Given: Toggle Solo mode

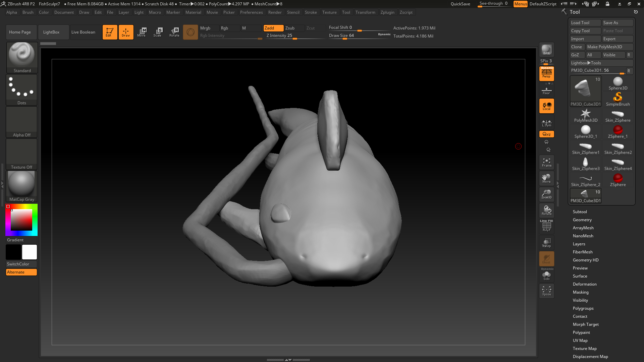Looking at the screenshot, I should (x=546, y=275).
